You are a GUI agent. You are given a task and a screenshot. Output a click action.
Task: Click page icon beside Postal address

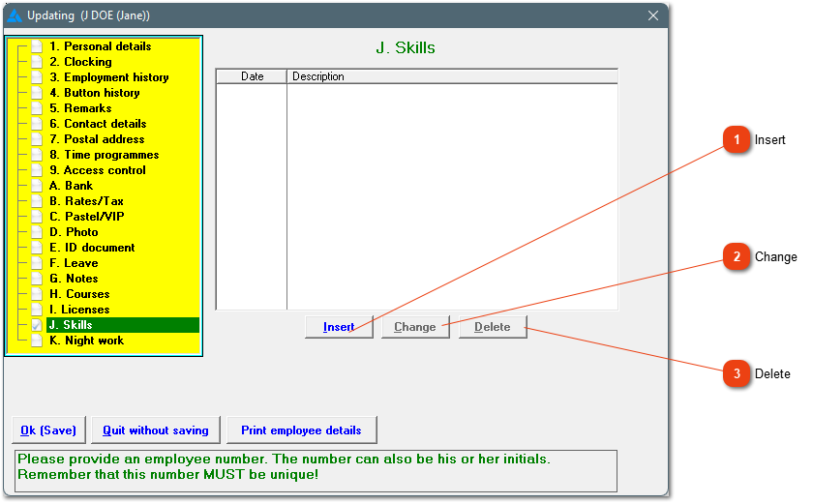(x=37, y=140)
